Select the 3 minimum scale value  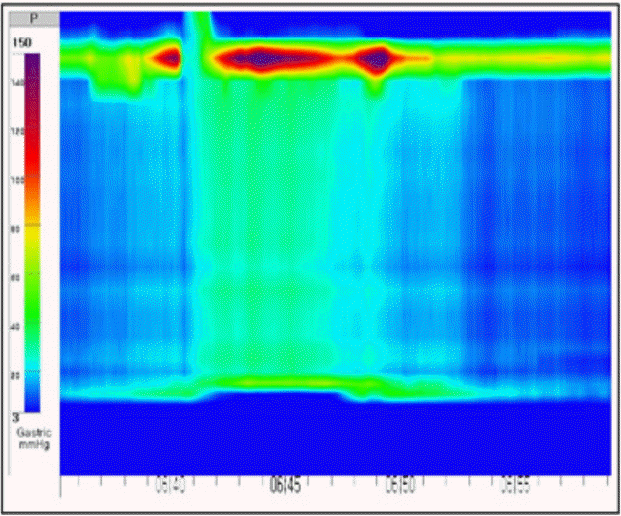[16, 417]
